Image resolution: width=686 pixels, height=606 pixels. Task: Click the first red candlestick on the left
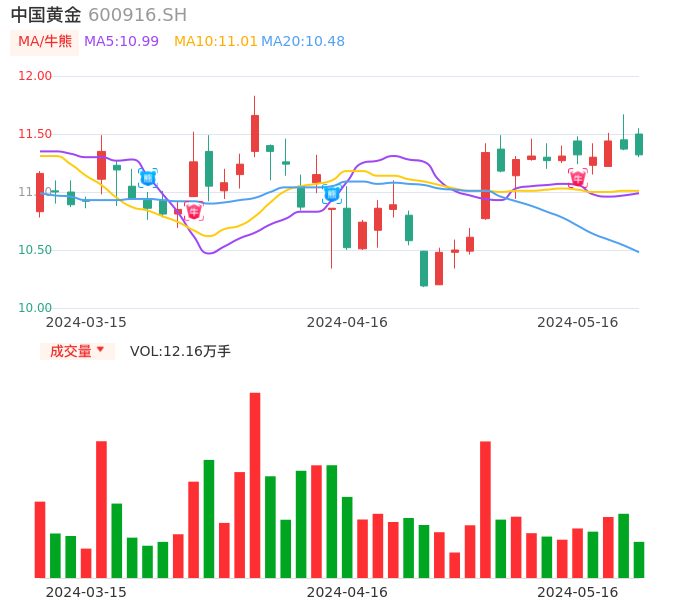[40, 192]
